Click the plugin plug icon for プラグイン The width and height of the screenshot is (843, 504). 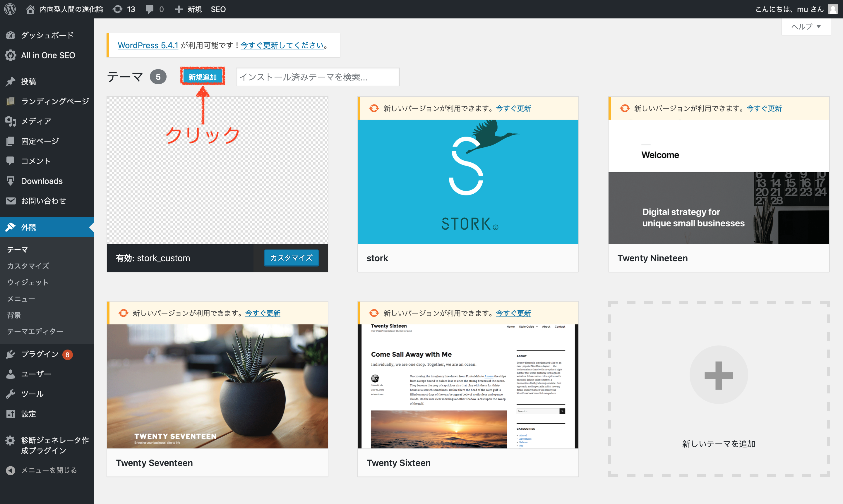(11, 354)
